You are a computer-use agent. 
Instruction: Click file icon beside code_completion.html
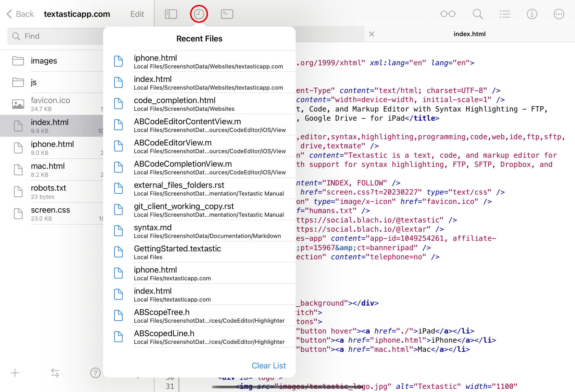[x=118, y=104]
